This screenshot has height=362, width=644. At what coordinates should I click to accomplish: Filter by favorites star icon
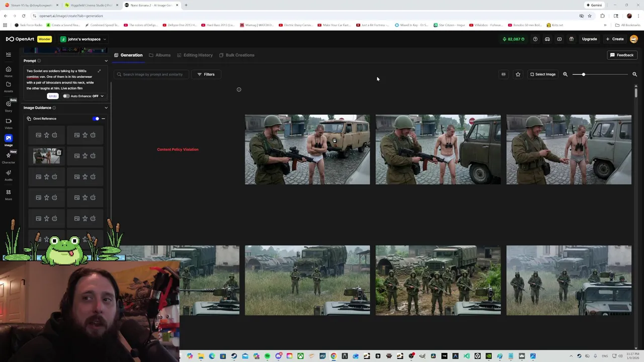pyautogui.click(x=518, y=74)
